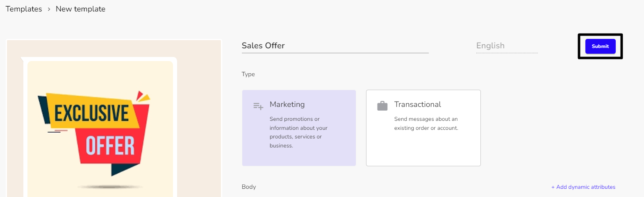The image size is (644, 197).
Task: Click Add dynamic attributes link
Action: (583, 187)
